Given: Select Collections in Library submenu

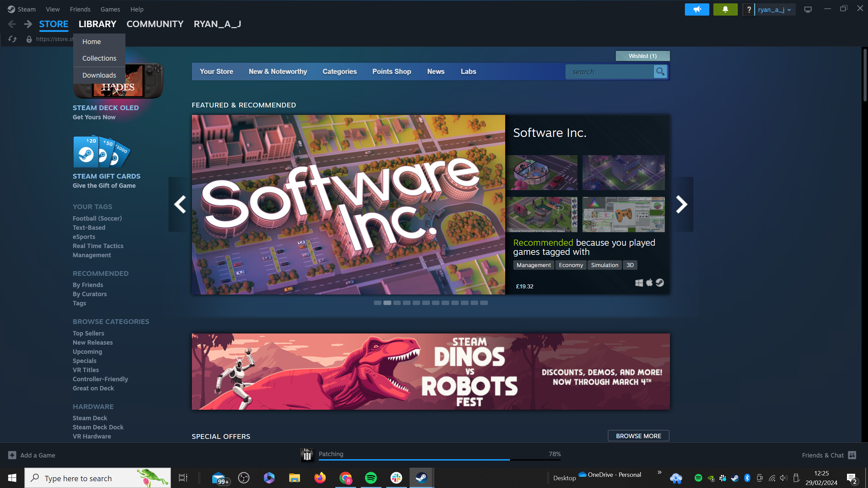Looking at the screenshot, I should pos(99,58).
